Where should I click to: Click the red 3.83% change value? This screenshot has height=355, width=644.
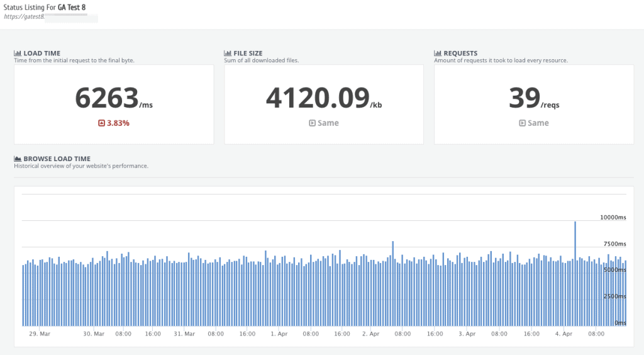118,123
